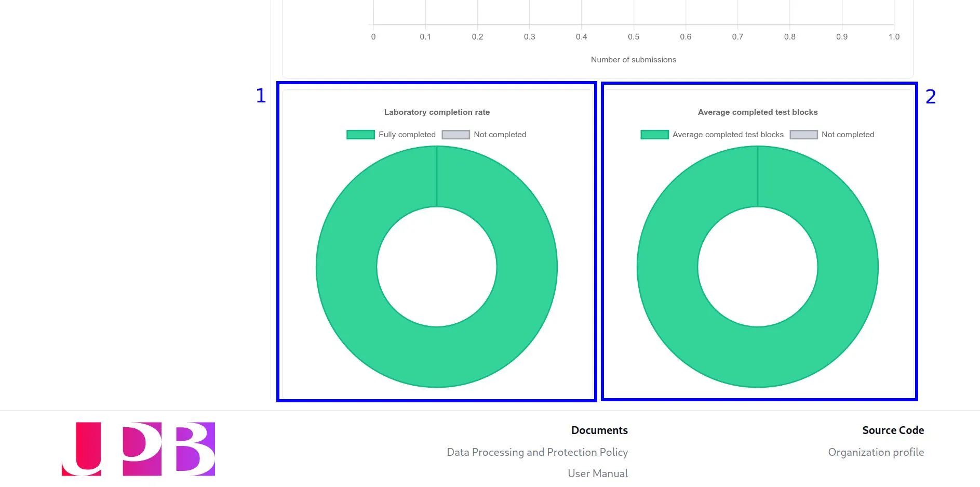Click the 1.0 axis tick label

894,37
